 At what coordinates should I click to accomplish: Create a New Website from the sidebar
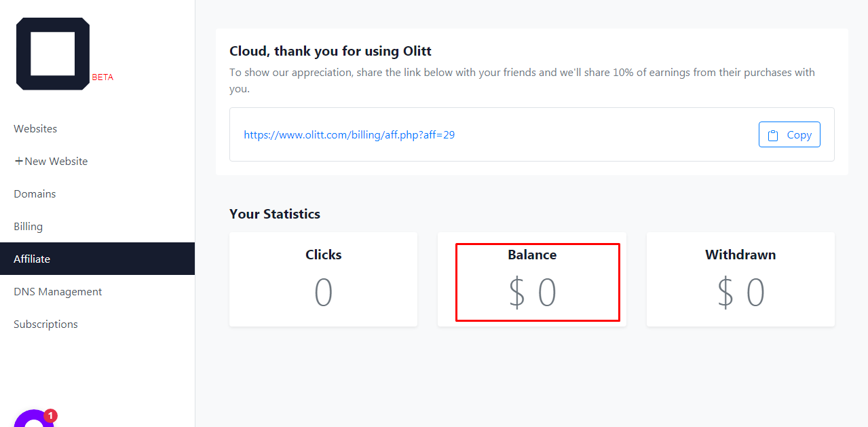click(x=56, y=161)
